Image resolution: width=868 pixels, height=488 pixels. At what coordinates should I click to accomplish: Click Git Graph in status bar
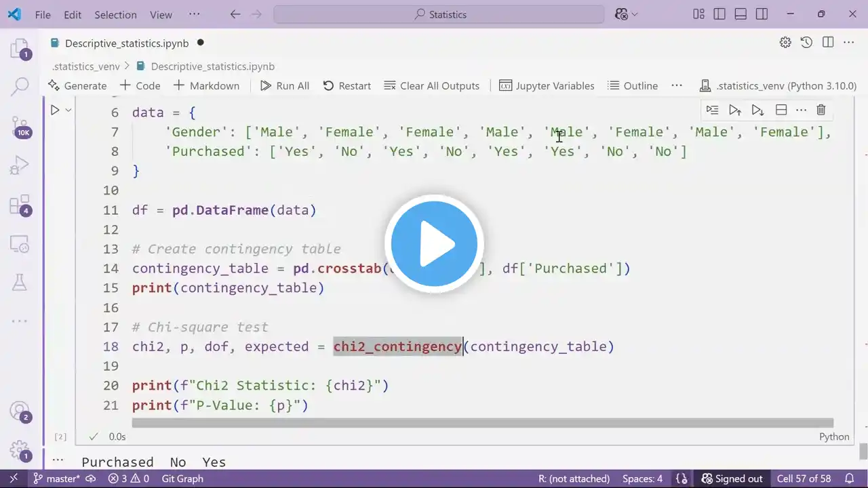[182, 479]
